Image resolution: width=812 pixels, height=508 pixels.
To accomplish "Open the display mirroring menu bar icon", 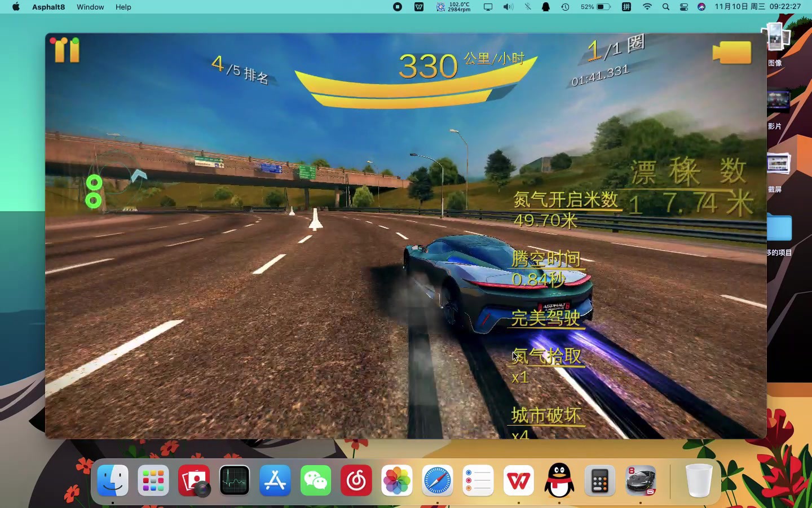I will 488,7.
